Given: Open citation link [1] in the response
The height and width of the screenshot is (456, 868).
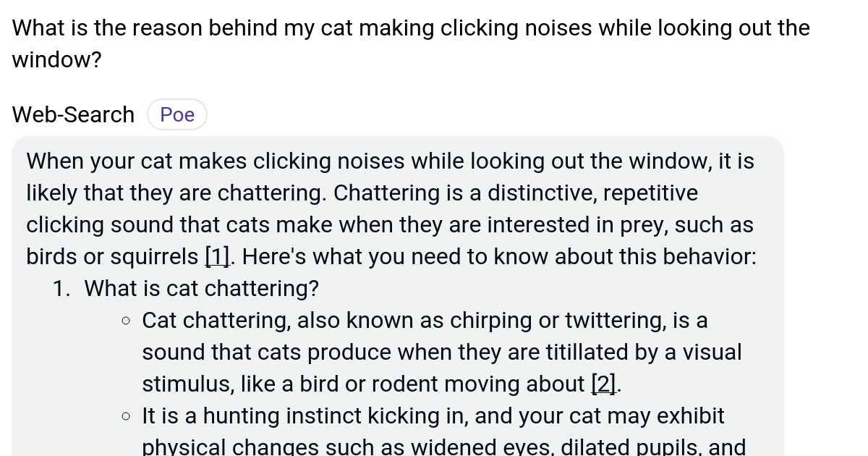Looking at the screenshot, I should 218,256.
